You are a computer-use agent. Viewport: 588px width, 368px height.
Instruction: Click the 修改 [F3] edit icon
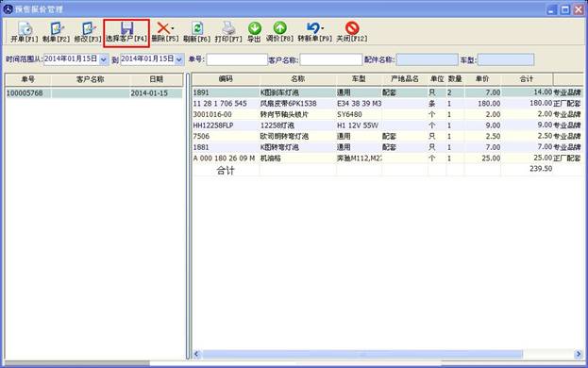(88, 28)
